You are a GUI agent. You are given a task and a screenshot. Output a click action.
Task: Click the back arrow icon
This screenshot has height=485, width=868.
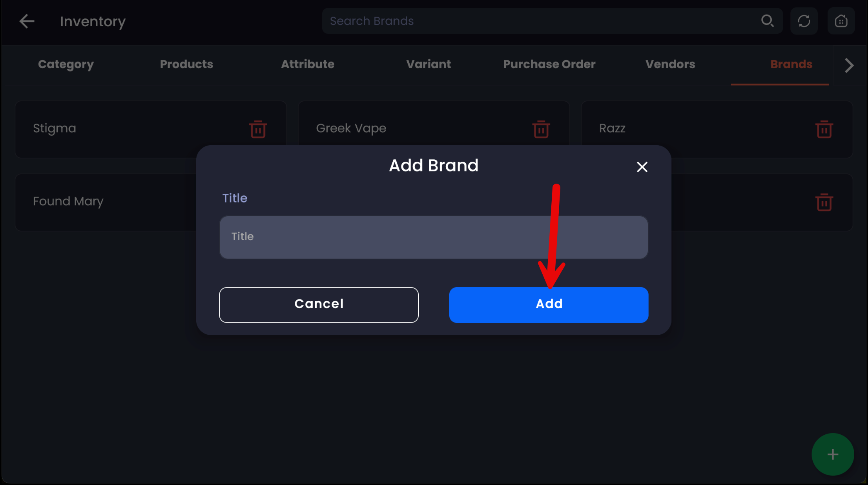coord(27,21)
